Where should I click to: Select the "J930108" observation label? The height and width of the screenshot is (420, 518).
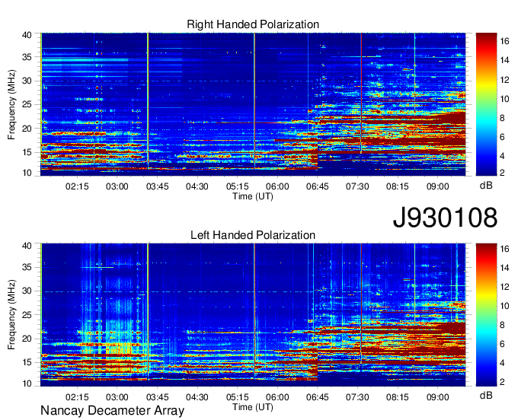(x=445, y=218)
